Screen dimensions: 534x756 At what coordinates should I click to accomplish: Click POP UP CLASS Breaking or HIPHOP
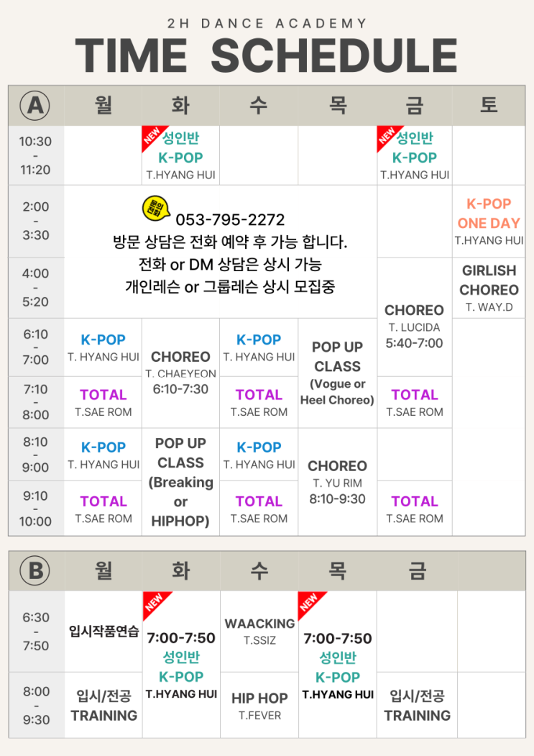180,481
